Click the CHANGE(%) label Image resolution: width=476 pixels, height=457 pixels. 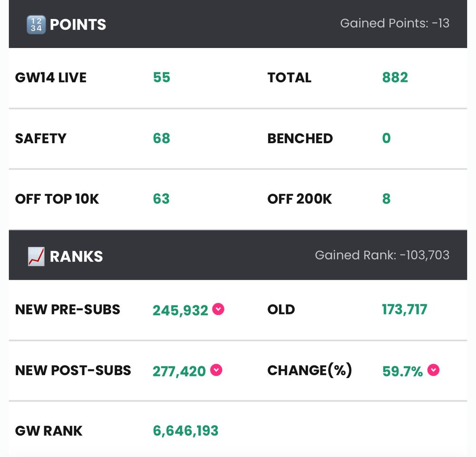click(310, 370)
